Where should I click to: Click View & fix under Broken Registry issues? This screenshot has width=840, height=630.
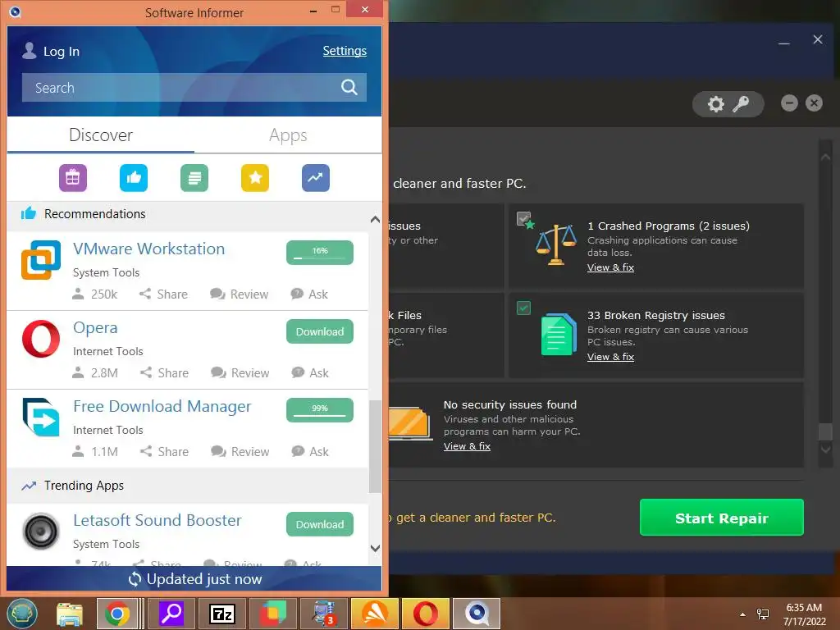[x=610, y=357]
